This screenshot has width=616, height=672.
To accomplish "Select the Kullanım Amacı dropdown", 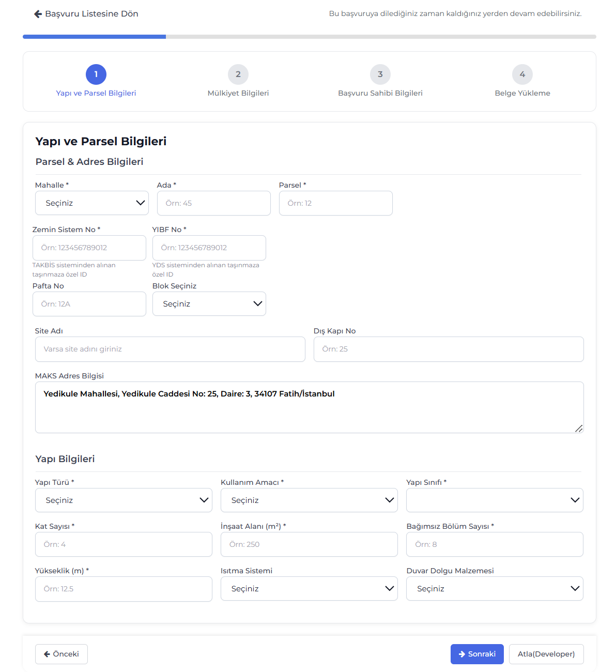I will 309,500.
